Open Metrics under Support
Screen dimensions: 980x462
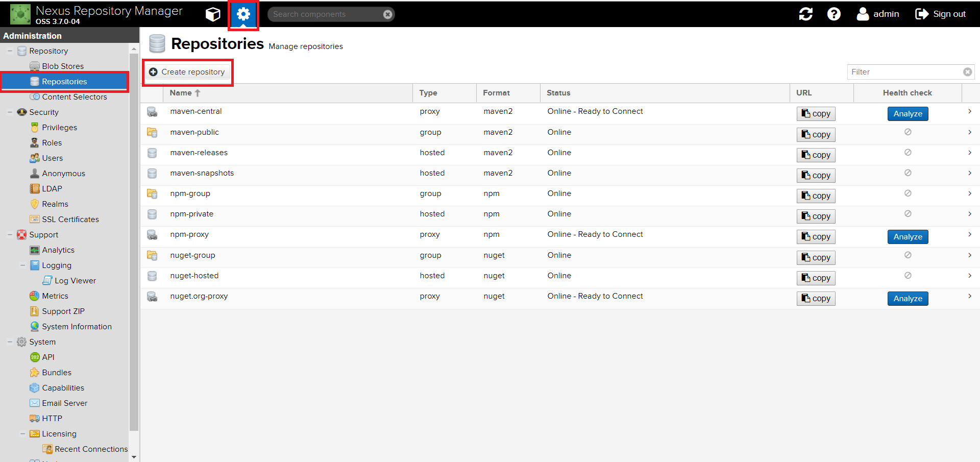[55, 296]
